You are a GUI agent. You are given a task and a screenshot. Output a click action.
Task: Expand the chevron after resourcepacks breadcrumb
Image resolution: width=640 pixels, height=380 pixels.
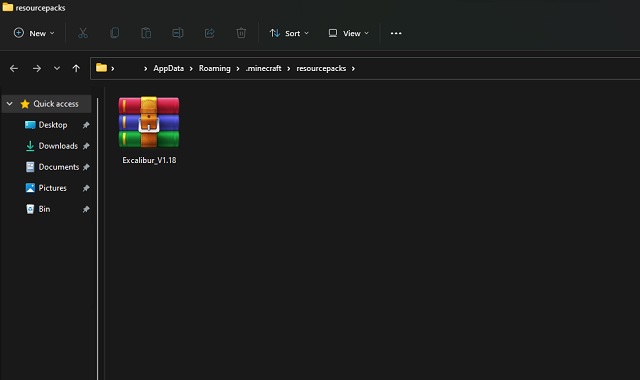click(x=353, y=69)
